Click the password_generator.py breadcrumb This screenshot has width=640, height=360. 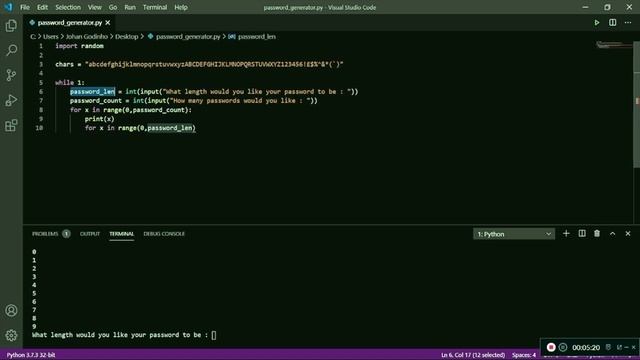tap(188, 37)
